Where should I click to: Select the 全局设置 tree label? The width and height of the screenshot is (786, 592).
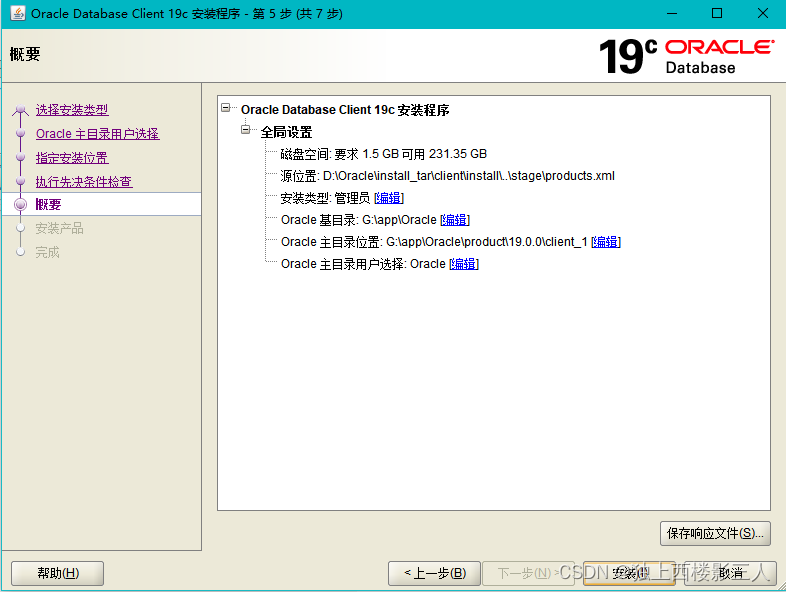(287, 132)
